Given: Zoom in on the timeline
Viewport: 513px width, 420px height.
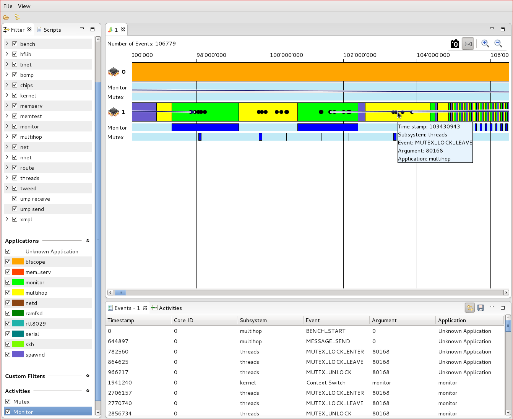Looking at the screenshot, I should (x=485, y=44).
